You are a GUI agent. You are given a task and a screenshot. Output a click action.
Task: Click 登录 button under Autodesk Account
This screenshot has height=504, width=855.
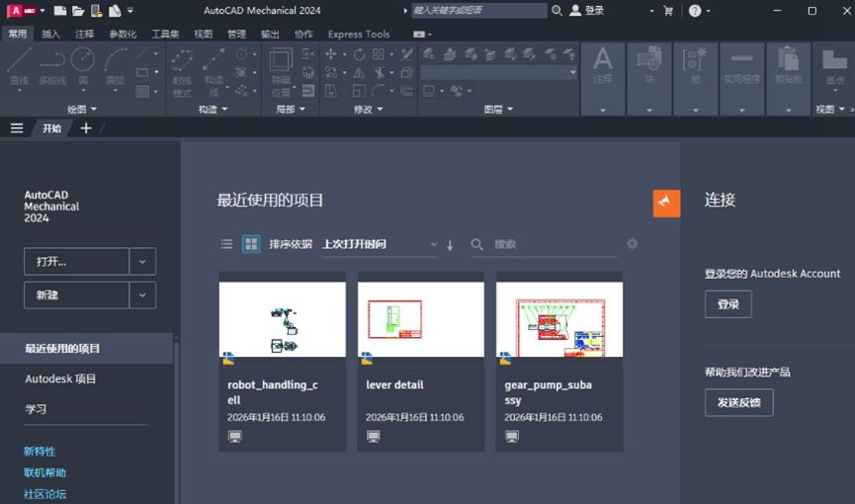(x=727, y=304)
